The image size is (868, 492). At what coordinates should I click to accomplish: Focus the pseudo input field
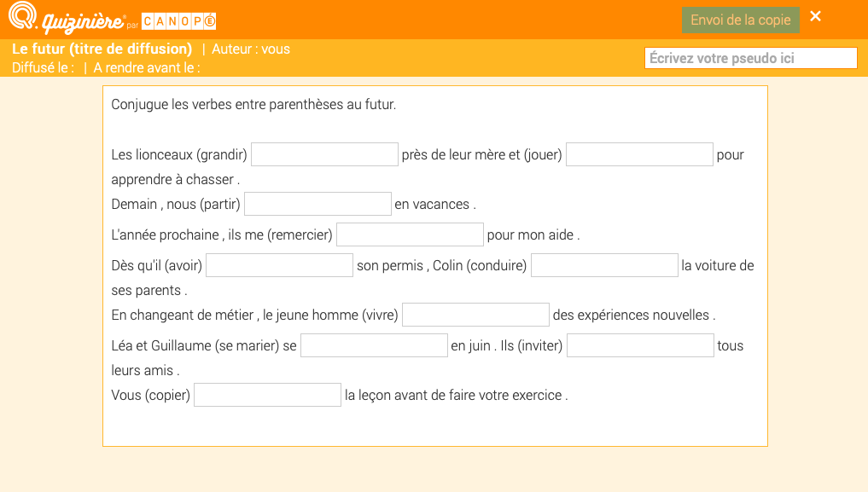tap(750, 58)
